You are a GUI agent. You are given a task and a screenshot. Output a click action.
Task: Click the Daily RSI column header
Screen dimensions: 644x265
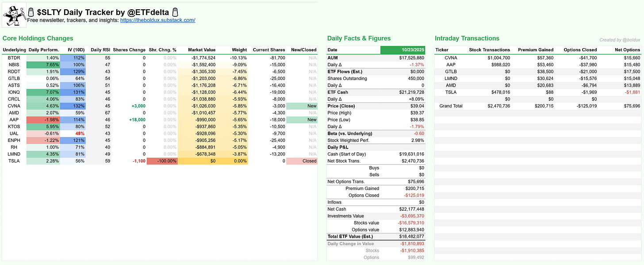(100, 50)
